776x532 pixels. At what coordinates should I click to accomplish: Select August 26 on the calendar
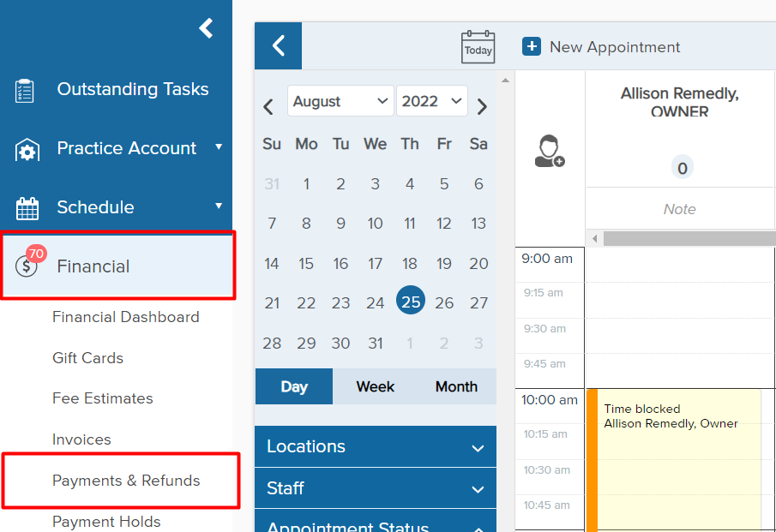pyautogui.click(x=444, y=302)
